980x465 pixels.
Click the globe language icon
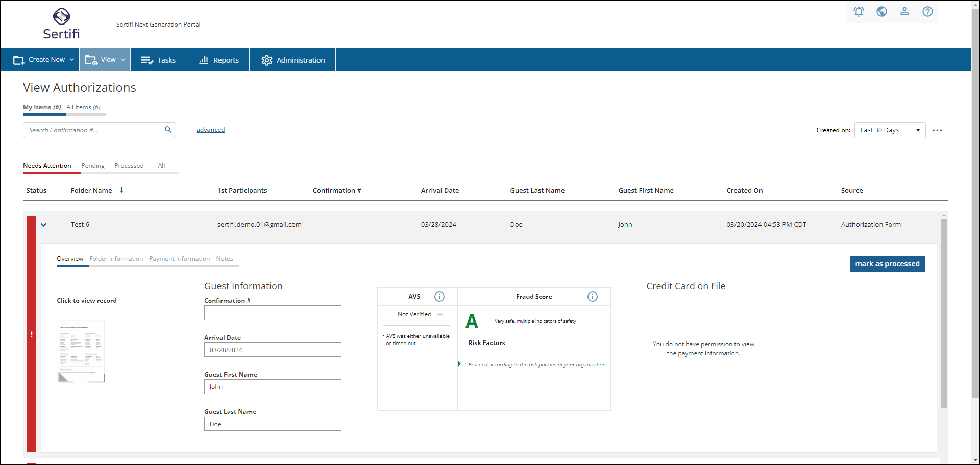[881, 11]
